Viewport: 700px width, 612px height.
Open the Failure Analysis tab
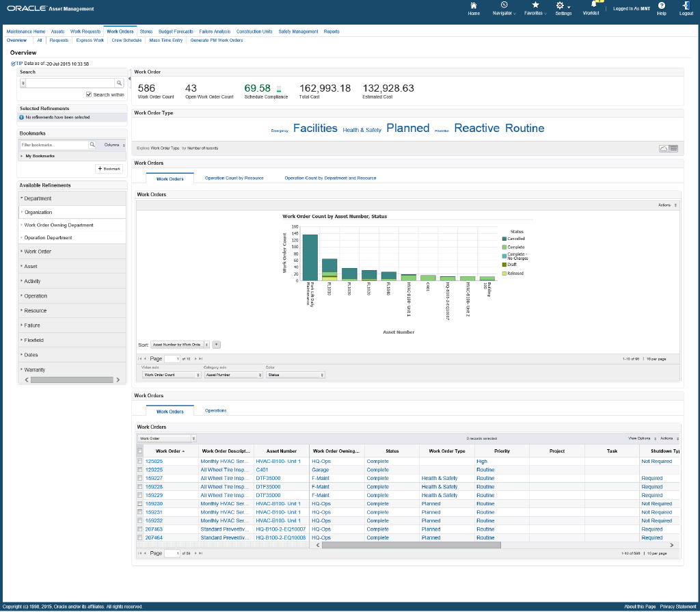[215, 31]
